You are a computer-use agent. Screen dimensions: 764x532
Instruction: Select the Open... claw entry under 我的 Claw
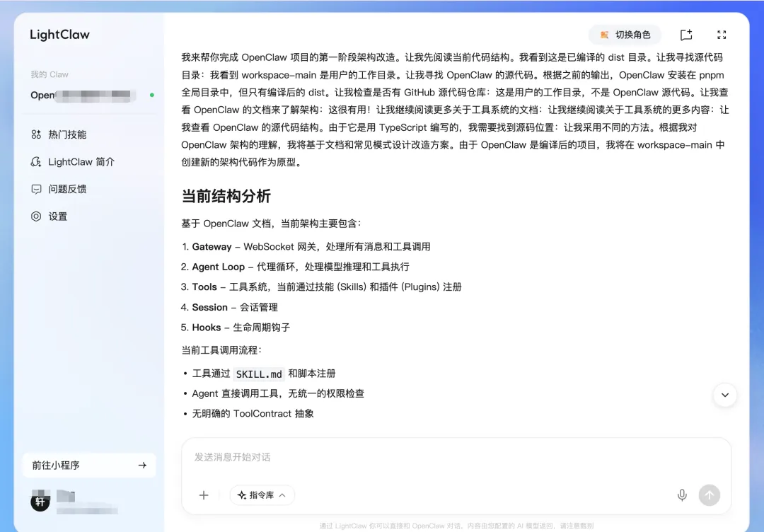88,95
